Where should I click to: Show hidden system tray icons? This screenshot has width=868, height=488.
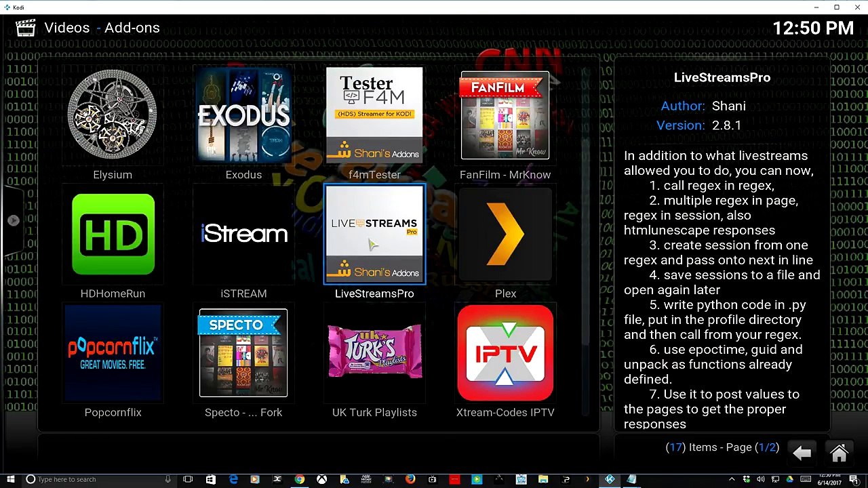pyautogui.click(x=732, y=479)
